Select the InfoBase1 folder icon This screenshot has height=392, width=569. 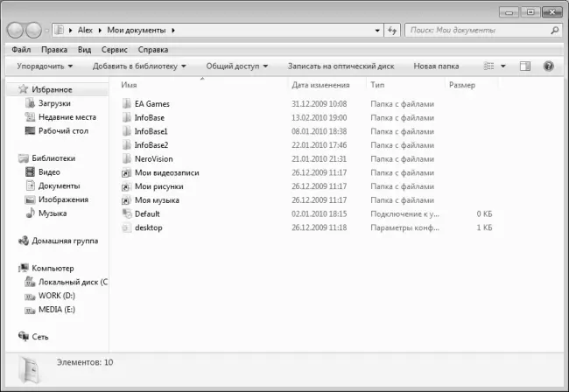point(127,131)
